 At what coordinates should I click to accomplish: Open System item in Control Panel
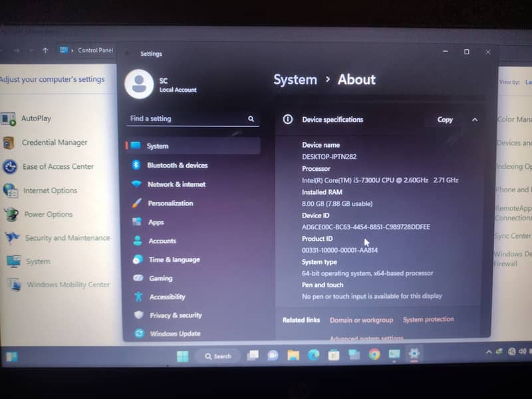point(29,261)
